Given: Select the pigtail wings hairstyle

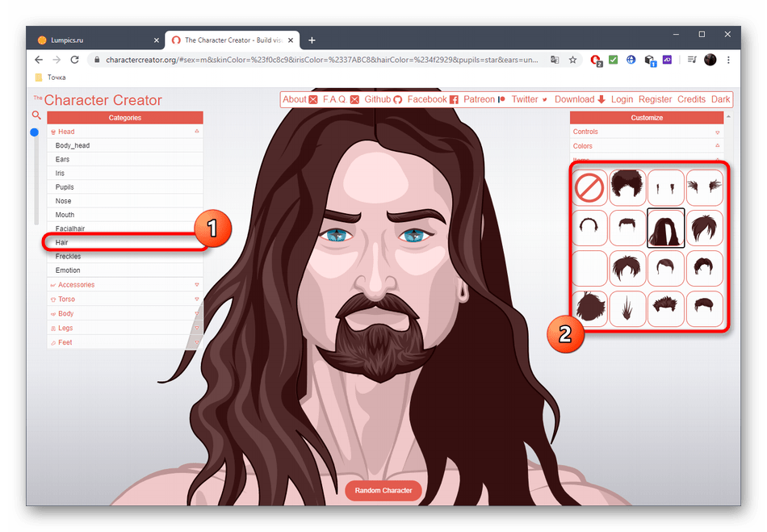Looking at the screenshot, I should pyautogui.click(x=704, y=187).
